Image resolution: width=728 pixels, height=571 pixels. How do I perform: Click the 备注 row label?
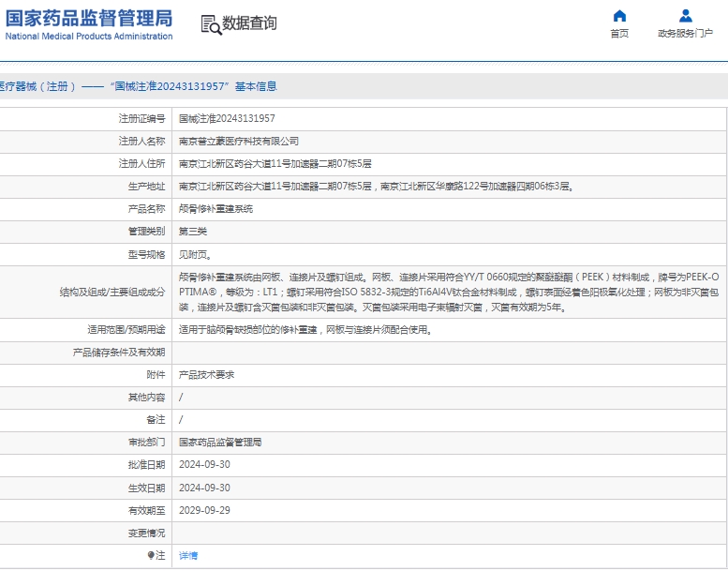[156, 420]
